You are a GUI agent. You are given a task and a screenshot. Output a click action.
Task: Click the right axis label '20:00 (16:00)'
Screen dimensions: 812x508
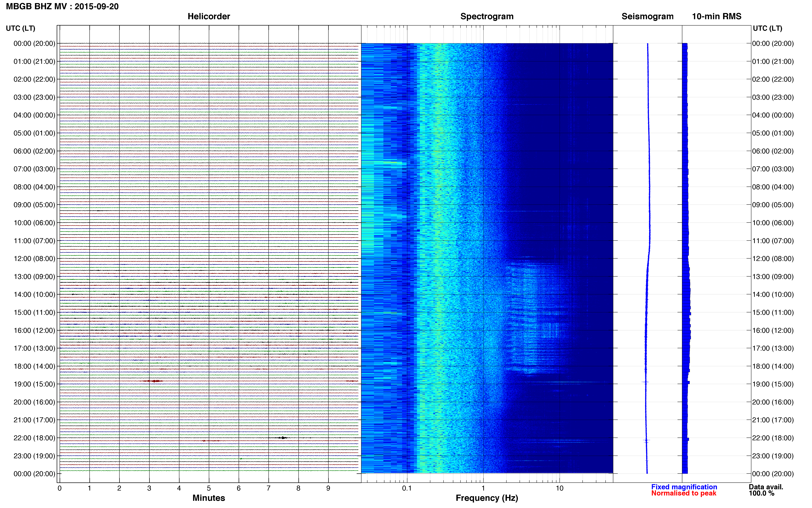(x=773, y=402)
